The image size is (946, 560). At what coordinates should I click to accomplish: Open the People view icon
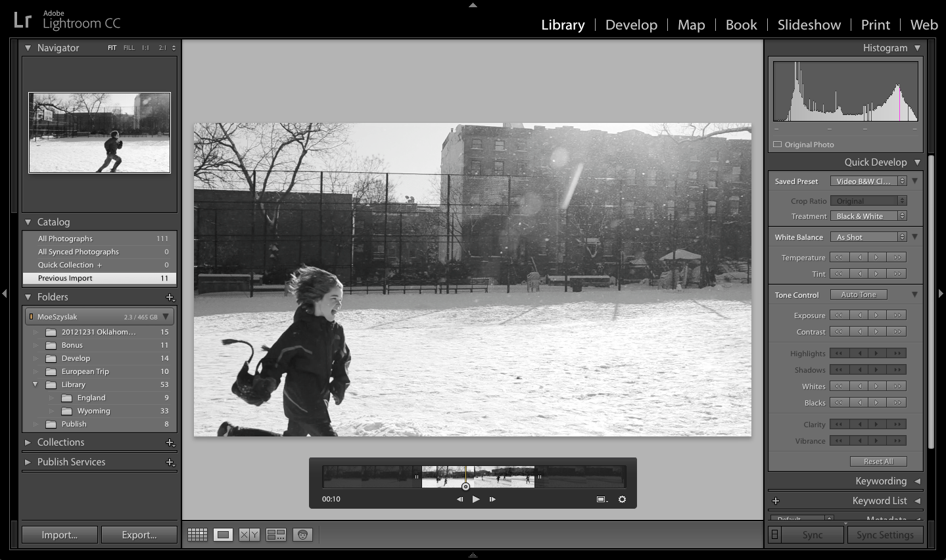point(302,534)
